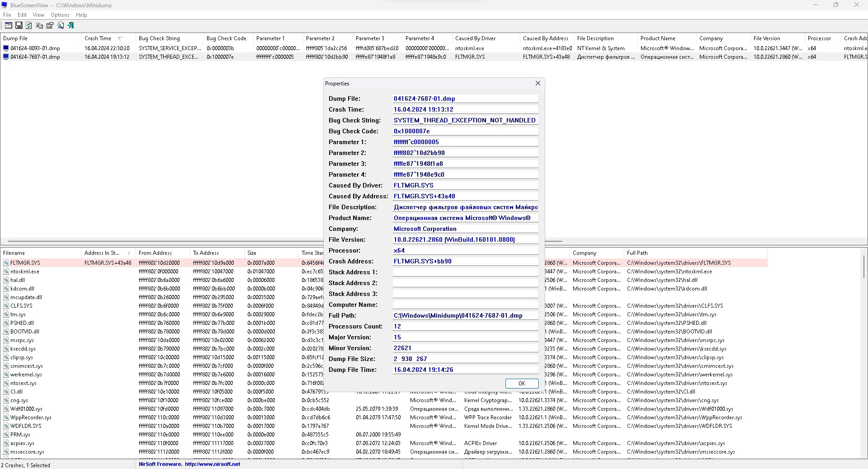Screen dimensions: 868x469
Task: Open the nirsoft.net link in status bar
Action: pyautogui.click(x=212, y=464)
